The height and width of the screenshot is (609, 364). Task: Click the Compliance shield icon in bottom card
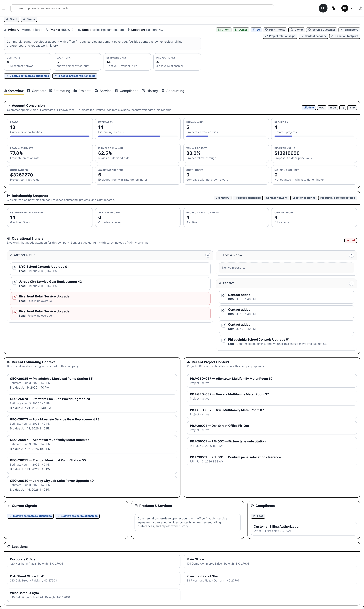pos(252,506)
